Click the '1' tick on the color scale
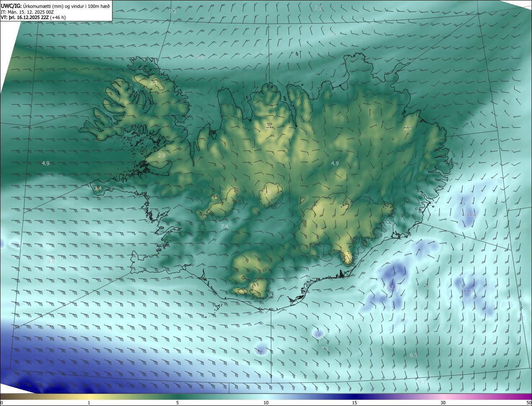Image resolution: width=532 pixels, height=406 pixels. (x=89, y=403)
